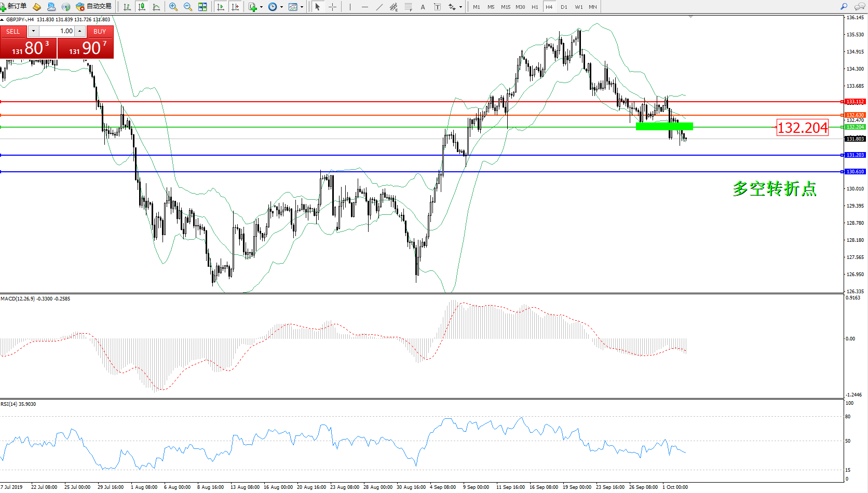
Task: Switch to the M15 timeframe
Action: pos(505,7)
